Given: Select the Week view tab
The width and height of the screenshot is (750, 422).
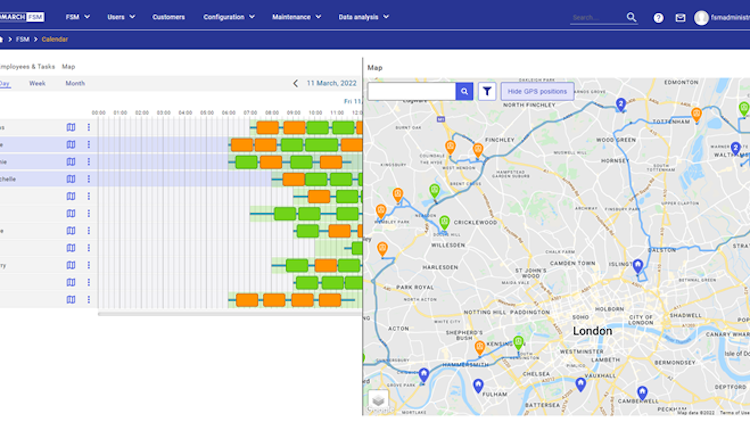Looking at the screenshot, I should 37,83.
